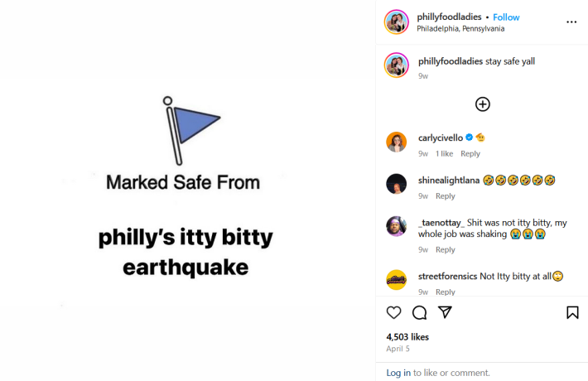View who liked carlycivello's comment
588x381 pixels.
(x=444, y=153)
